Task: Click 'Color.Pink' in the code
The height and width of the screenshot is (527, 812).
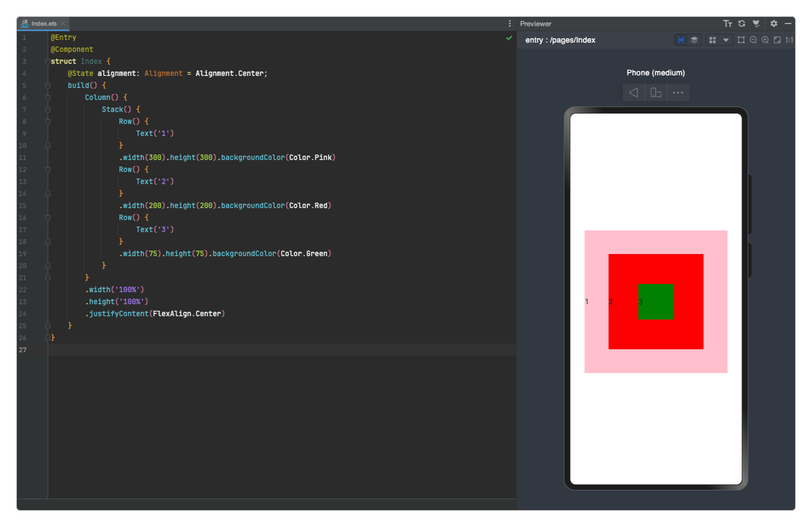Action: (310, 158)
